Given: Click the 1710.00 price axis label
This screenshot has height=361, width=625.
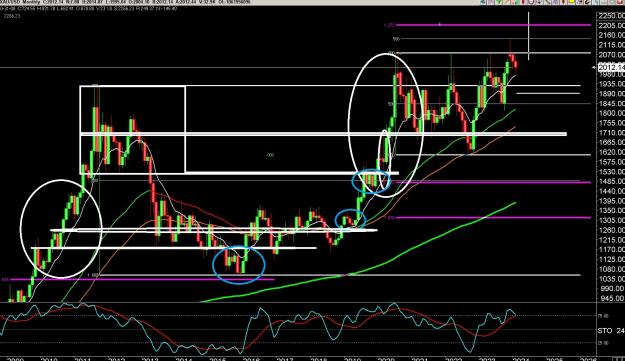Looking at the screenshot, I should (x=611, y=132).
